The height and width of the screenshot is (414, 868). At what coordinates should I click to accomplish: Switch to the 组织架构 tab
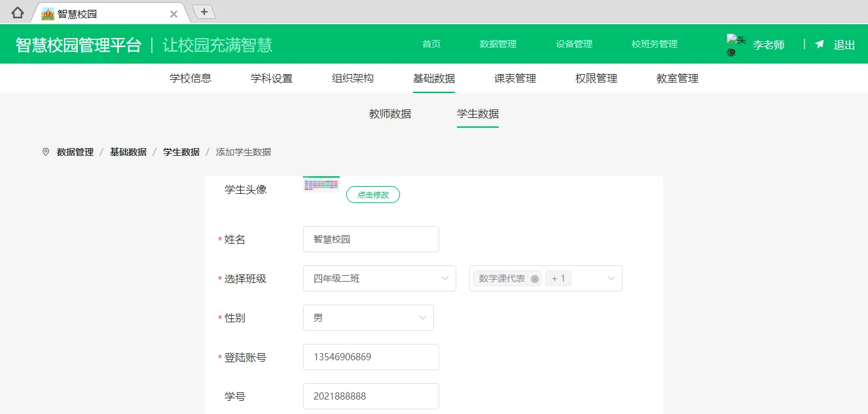tap(353, 78)
